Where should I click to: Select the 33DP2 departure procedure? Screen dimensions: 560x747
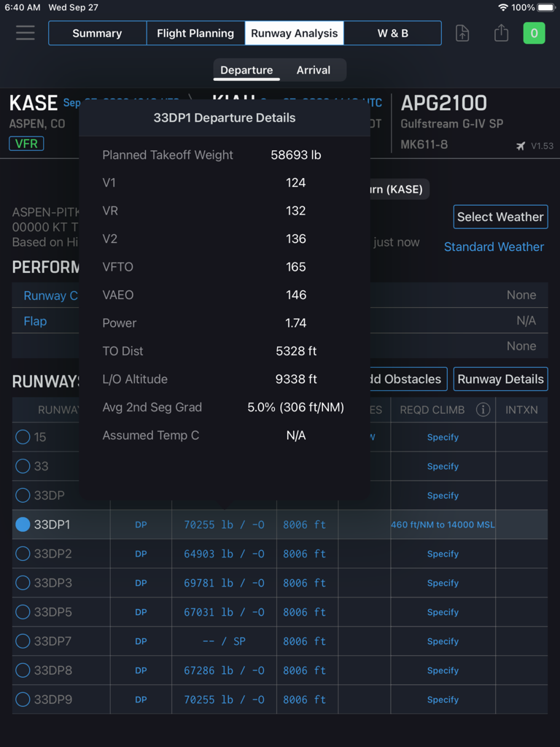[23, 554]
